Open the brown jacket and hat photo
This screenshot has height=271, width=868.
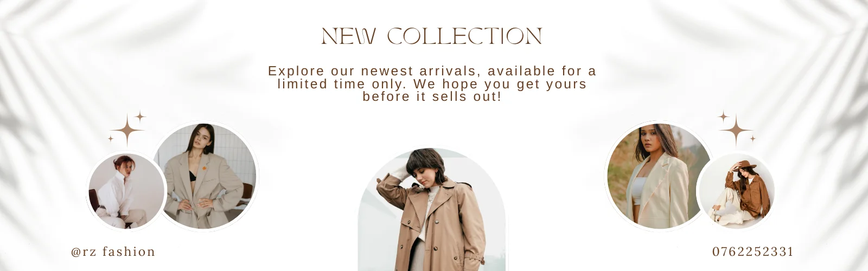tap(736, 191)
